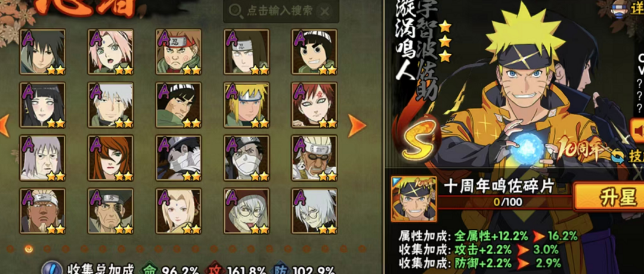
Task: Select bandaged Zabuza character portrait
Action: point(178,158)
